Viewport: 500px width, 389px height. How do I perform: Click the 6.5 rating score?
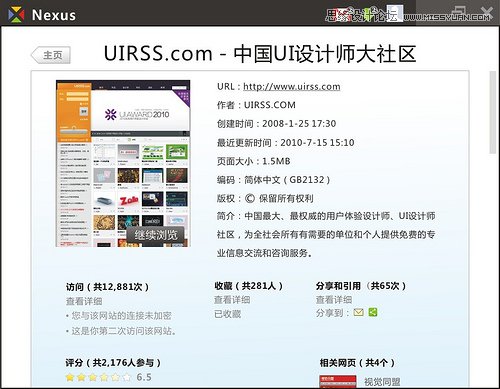[x=144, y=377]
